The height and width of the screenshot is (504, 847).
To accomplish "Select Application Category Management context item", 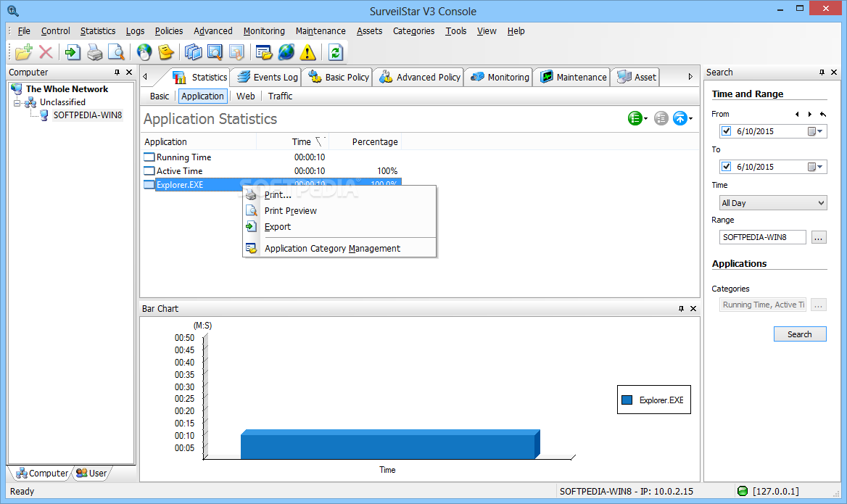I will coord(339,249).
